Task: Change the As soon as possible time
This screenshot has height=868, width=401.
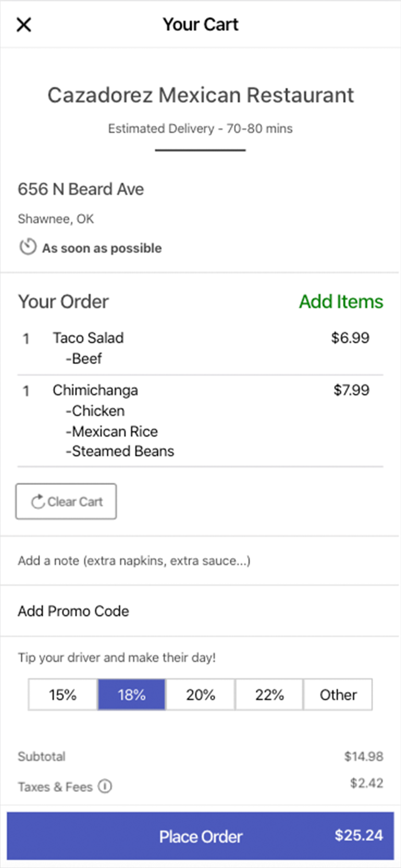Action: (x=102, y=248)
